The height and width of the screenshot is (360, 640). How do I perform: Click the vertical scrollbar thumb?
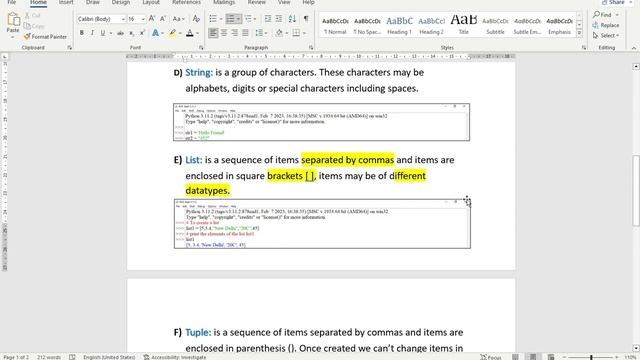[636, 190]
